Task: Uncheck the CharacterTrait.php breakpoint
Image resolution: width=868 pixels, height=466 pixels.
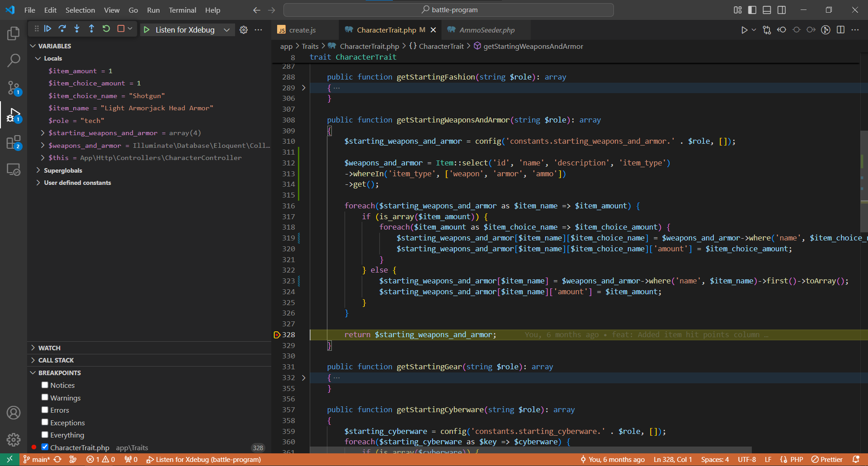Action: pyautogui.click(x=45, y=447)
